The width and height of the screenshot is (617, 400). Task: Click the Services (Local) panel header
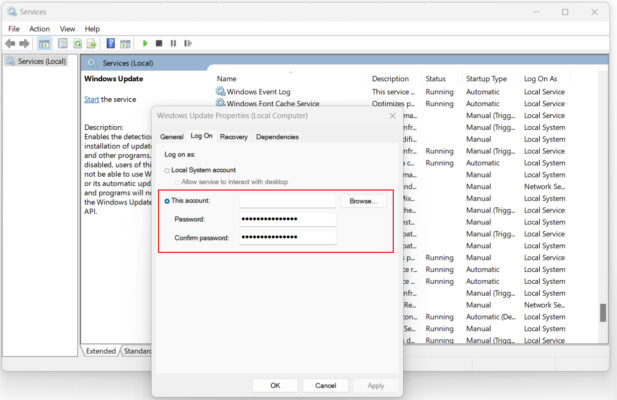tap(127, 63)
